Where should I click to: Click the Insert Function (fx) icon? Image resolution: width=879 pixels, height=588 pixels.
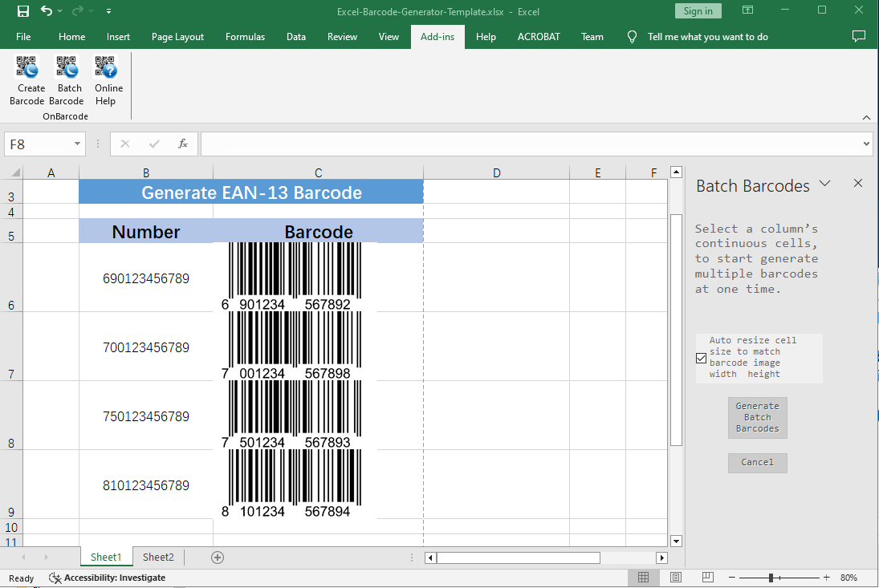click(182, 144)
